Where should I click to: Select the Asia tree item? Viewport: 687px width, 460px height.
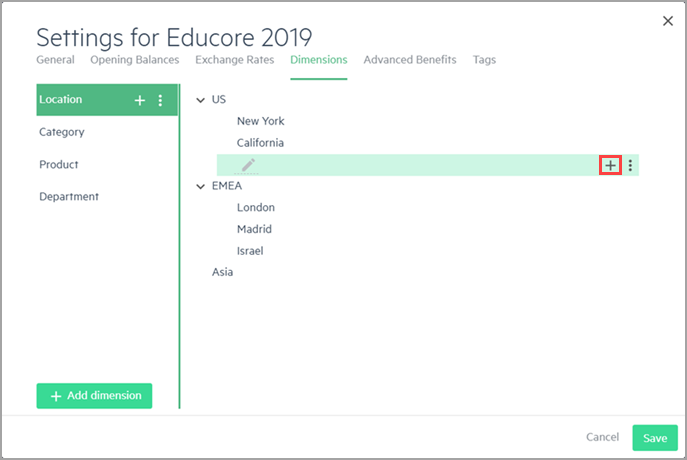coord(222,272)
